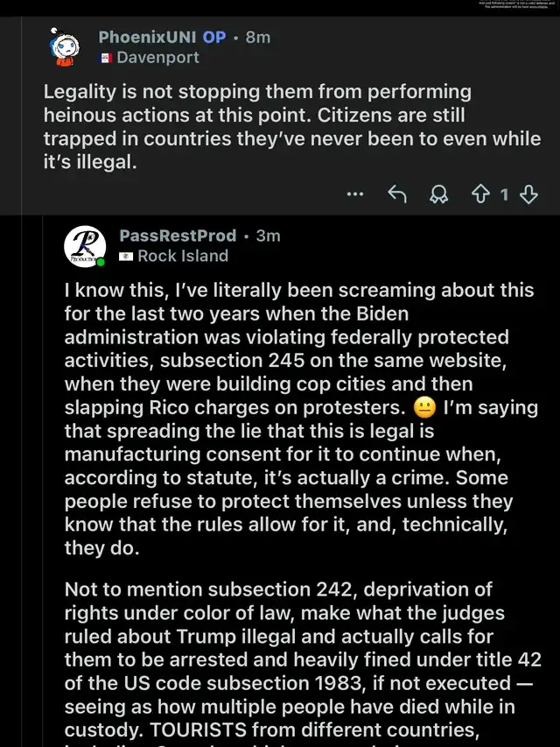The height and width of the screenshot is (747, 560).
Task: Give an award to PhoenixUNI's comment
Action: 438,194
